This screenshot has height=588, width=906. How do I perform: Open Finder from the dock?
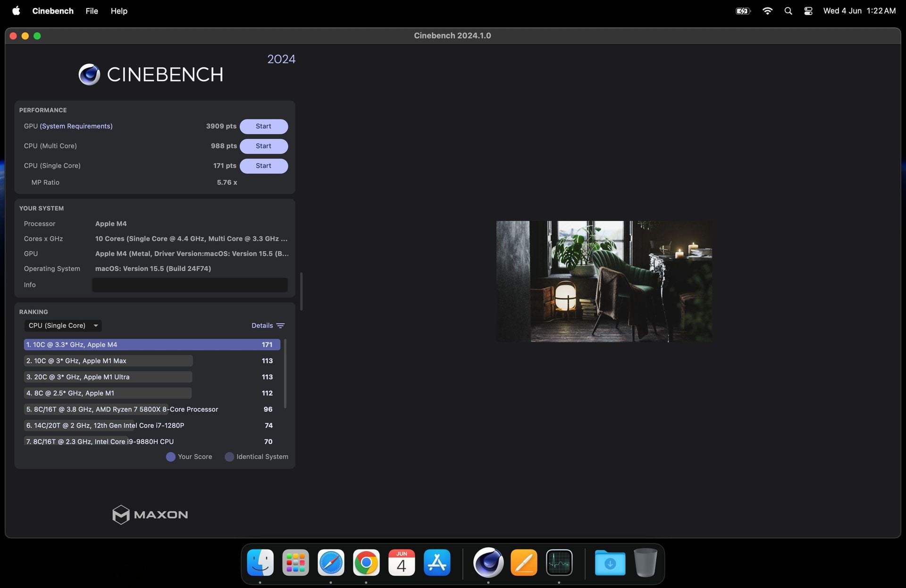click(x=260, y=563)
